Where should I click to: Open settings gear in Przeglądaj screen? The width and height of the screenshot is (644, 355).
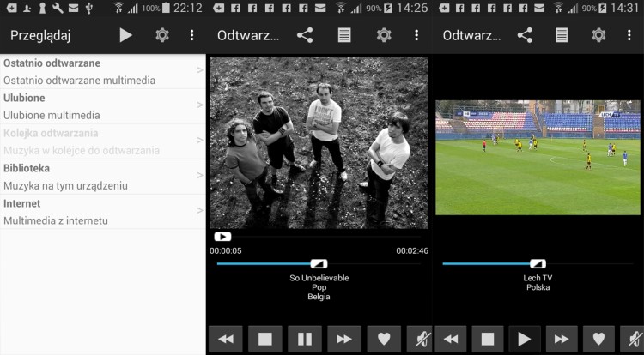[161, 35]
